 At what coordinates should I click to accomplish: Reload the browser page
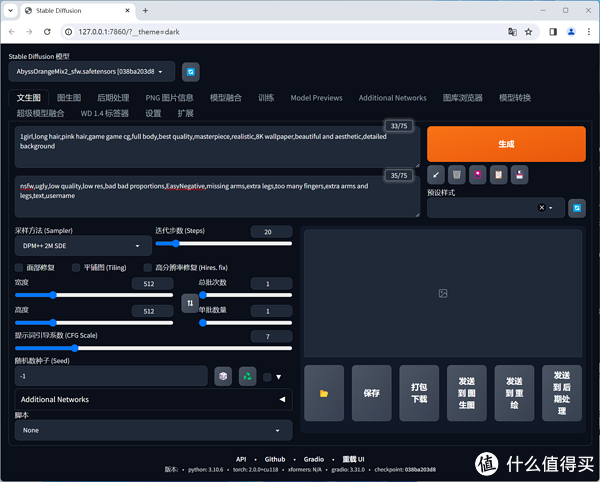click(x=47, y=32)
